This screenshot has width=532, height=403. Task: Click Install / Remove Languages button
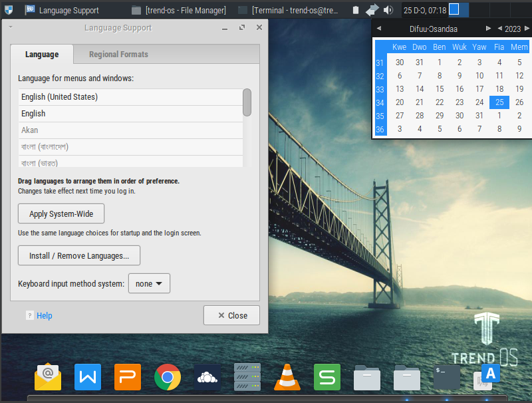pyautogui.click(x=79, y=255)
